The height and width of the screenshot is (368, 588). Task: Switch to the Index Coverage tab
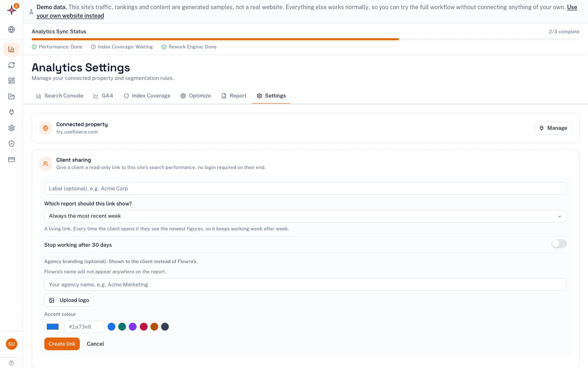coord(147,96)
